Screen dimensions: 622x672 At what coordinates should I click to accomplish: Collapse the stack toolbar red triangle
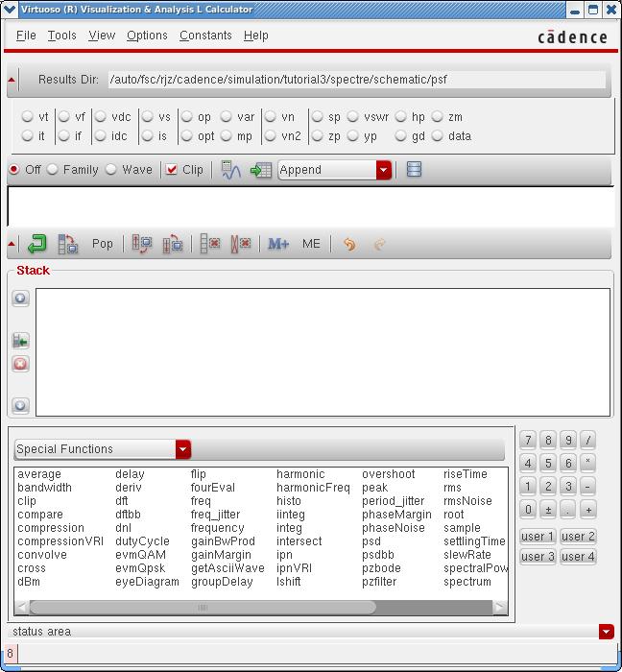pyautogui.click(x=12, y=244)
